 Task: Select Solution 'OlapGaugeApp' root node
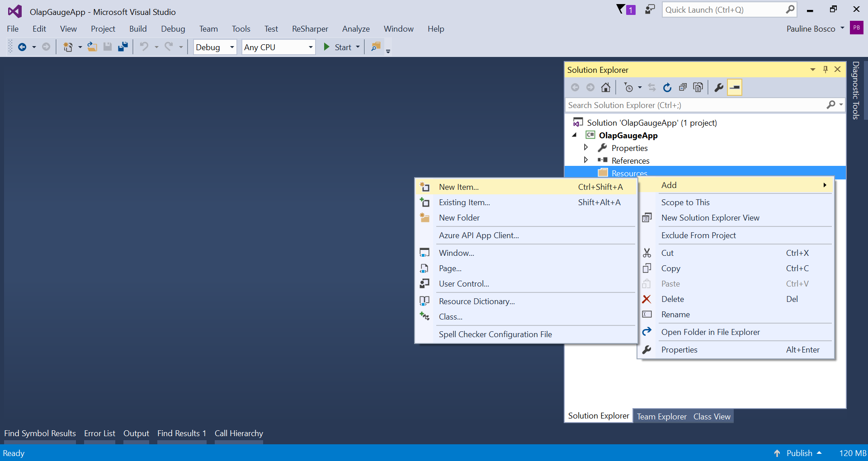click(x=652, y=122)
